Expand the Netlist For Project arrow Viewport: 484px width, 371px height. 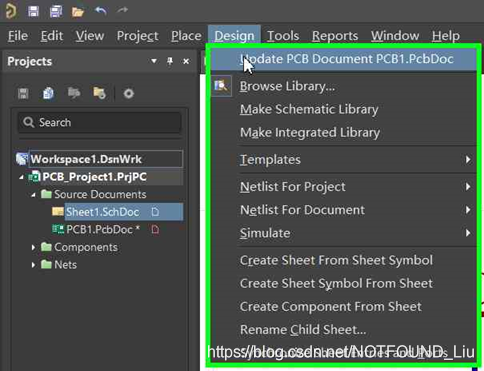[x=468, y=187]
